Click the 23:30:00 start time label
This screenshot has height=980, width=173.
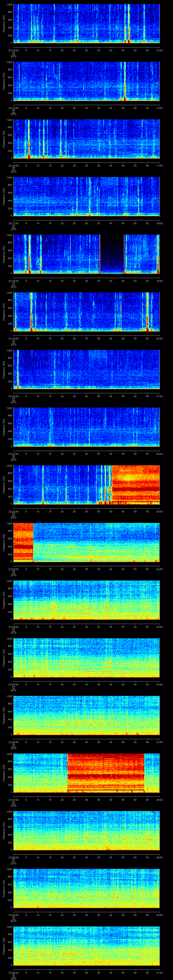point(13,972)
